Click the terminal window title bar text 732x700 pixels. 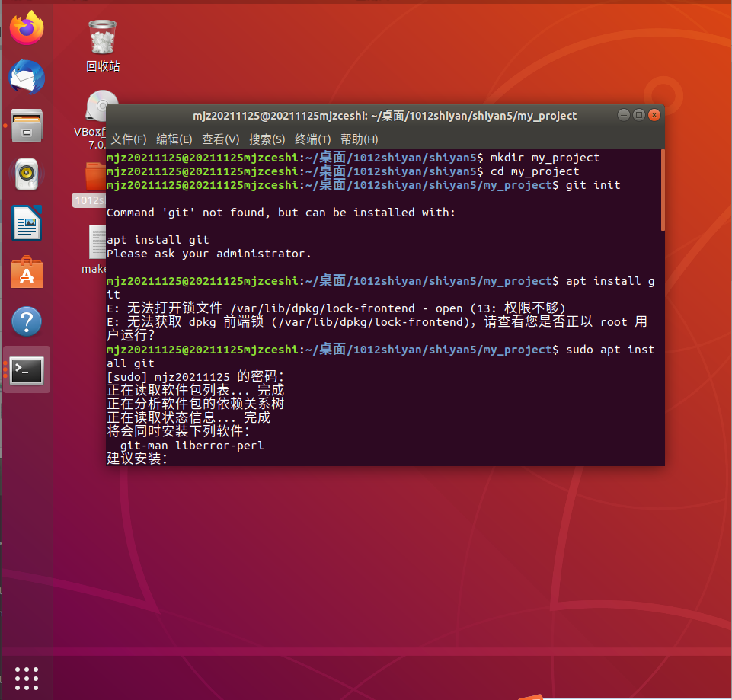tap(385, 116)
